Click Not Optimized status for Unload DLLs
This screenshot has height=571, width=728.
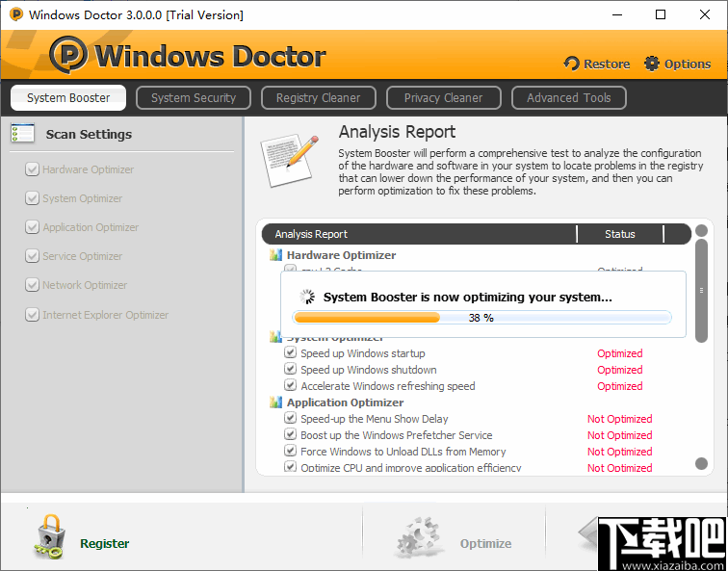pos(620,452)
